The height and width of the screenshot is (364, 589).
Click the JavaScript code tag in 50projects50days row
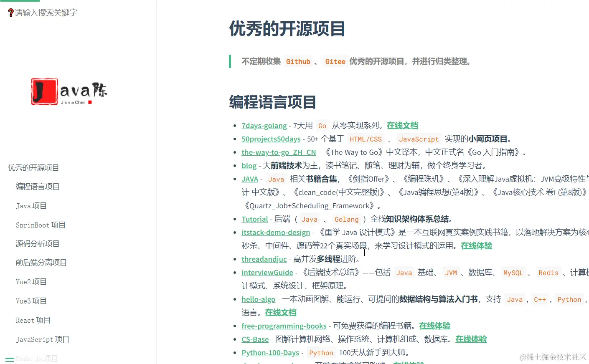(x=419, y=139)
